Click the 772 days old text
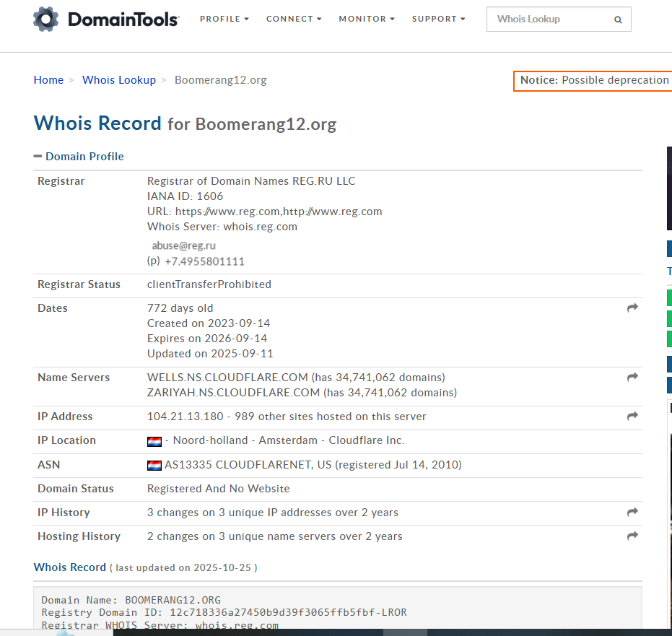 tap(180, 308)
